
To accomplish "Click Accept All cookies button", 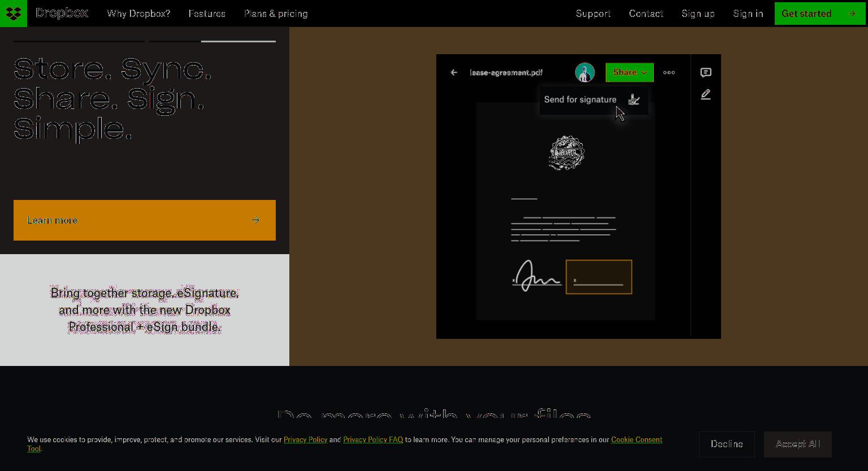I will click(798, 444).
